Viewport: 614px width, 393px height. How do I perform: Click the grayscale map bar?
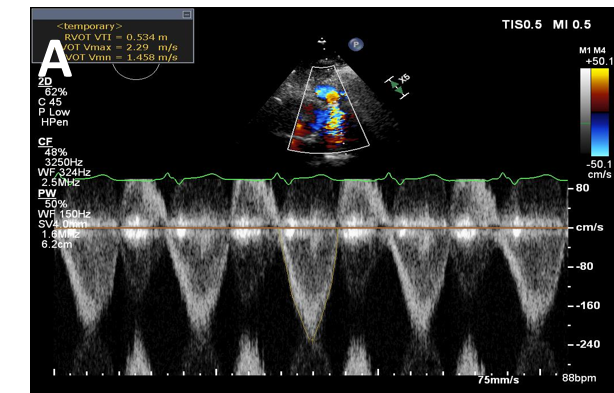[585, 112]
